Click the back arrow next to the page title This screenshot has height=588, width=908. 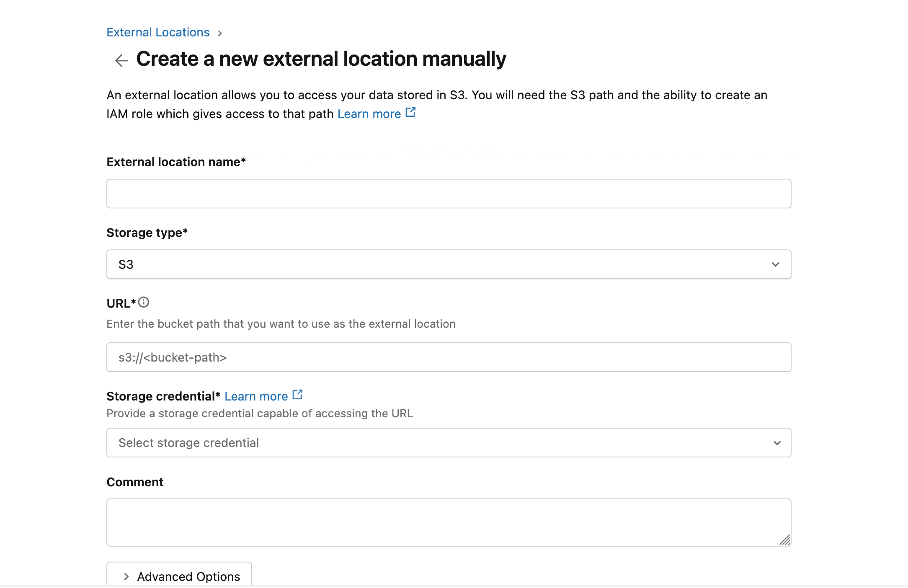pos(121,60)
